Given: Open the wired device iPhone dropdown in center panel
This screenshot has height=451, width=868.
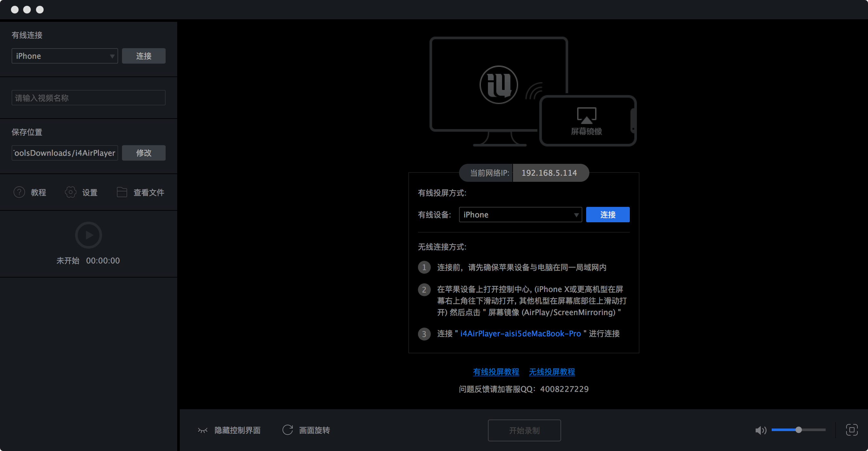Looking at the screenshot, I should tap(520, 215).
